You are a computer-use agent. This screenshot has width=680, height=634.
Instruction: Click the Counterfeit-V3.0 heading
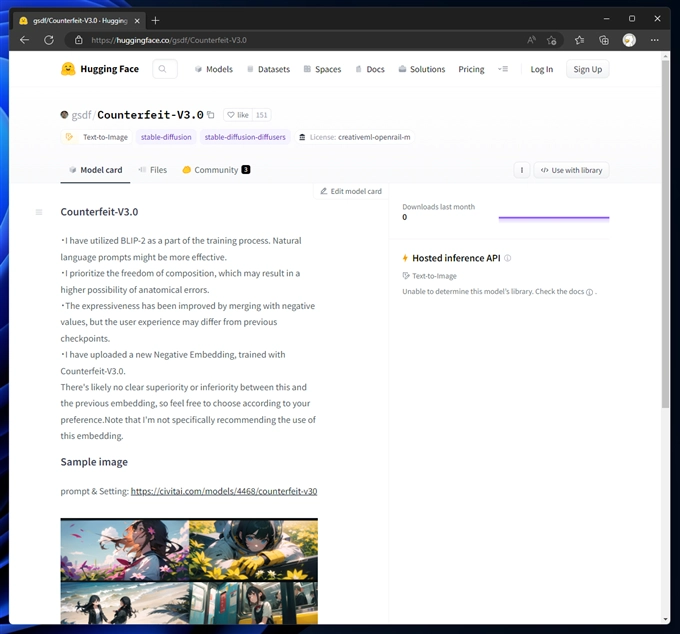point(99,212)
